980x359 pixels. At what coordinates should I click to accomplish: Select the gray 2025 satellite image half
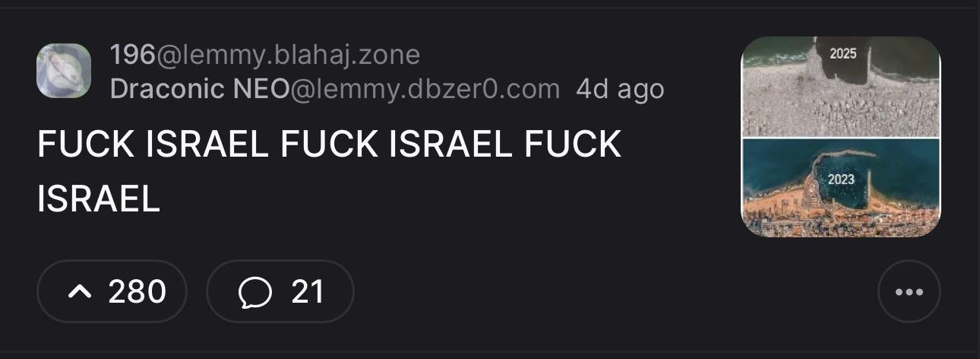pos(841,87)
